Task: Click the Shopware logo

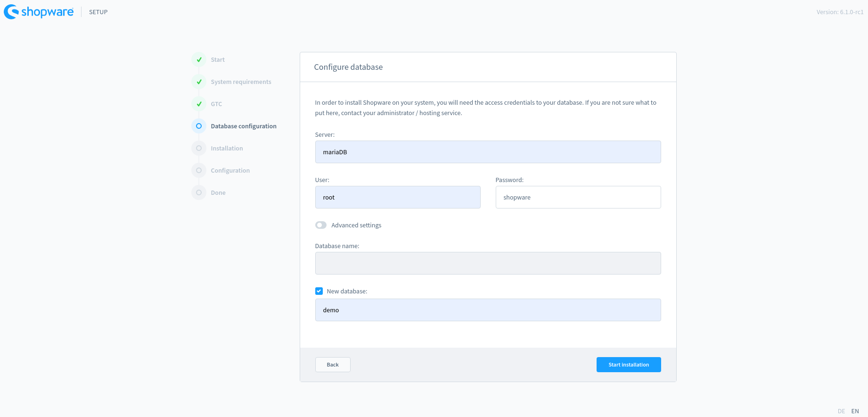Action: tap(39, 12)
